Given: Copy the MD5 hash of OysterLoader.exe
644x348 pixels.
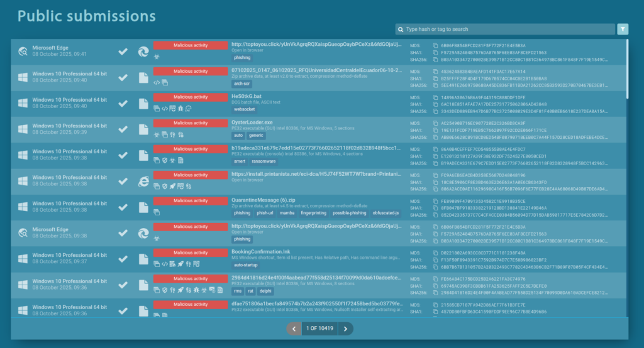Looking at the screenshot, I should point(435,123).
